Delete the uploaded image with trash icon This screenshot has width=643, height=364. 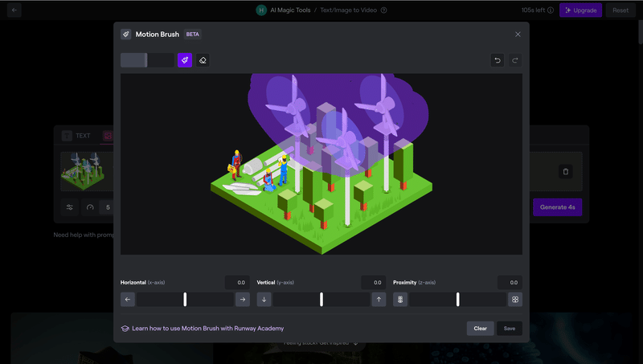point(566,171)
